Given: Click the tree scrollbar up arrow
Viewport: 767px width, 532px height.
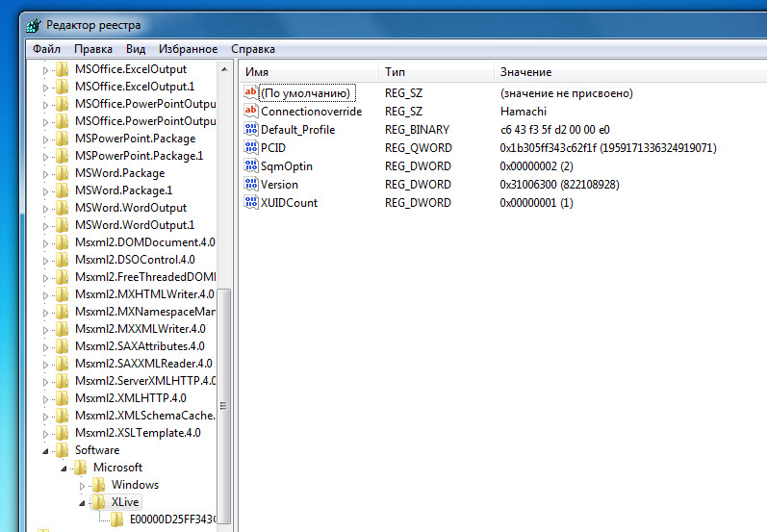Looking at the screenshot, I should tap(224, 69).
